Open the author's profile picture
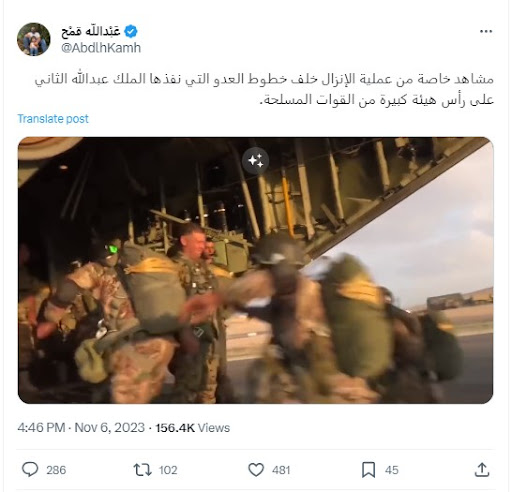The height and width of the screenshot is (492, 512). tap(34, 39)
